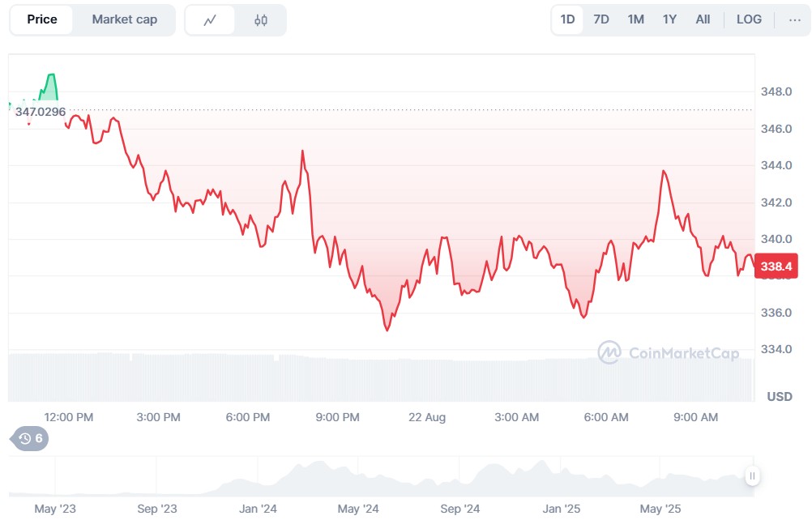Click Jan '24 on the overview timeline
The width and height of the screenshot is (812, 520).
(x=259, y=509)
